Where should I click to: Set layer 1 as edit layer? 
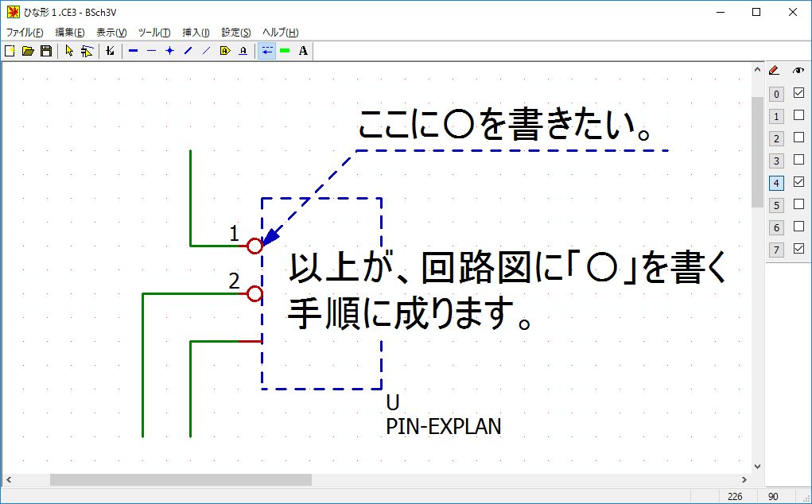click(775, 116)
